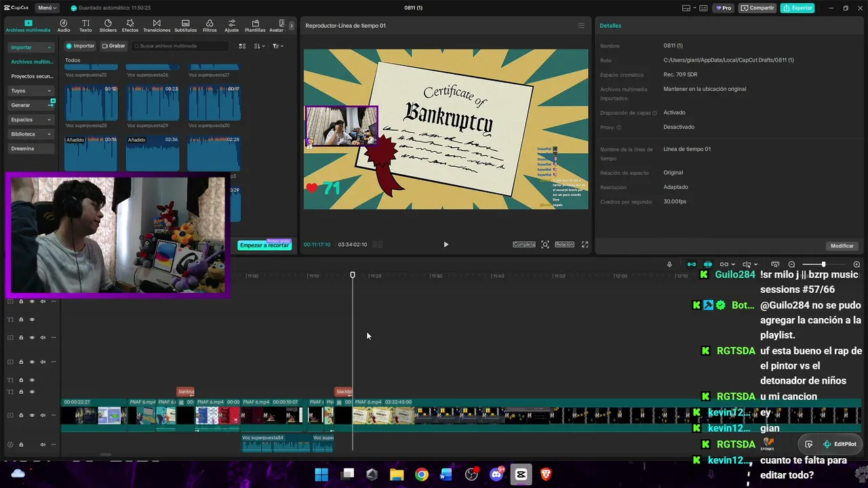
Task: Enter fullscreen preview in the player
Action: coord(585,245)
